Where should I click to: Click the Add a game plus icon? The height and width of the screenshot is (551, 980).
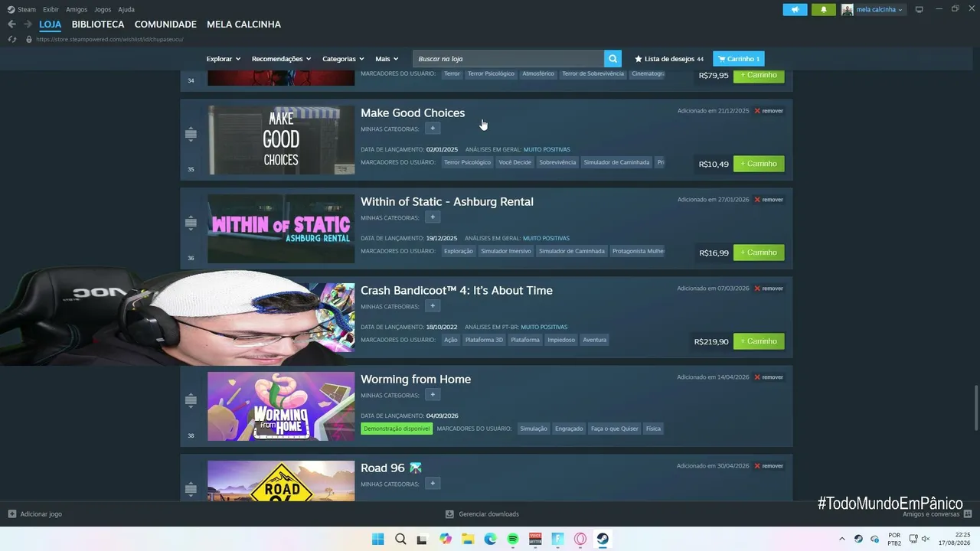coord(12,514)
